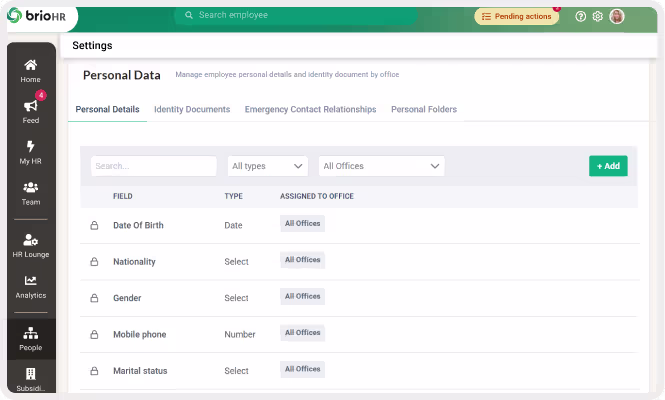
Task: Go to My HR lightning icon
Action: (30, 147)
